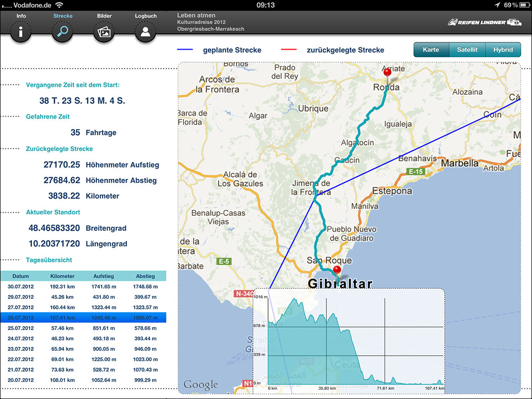Tap the E-5 road sign on map
The height and width of the screenshot is (399, 532).
coord(224,261)
